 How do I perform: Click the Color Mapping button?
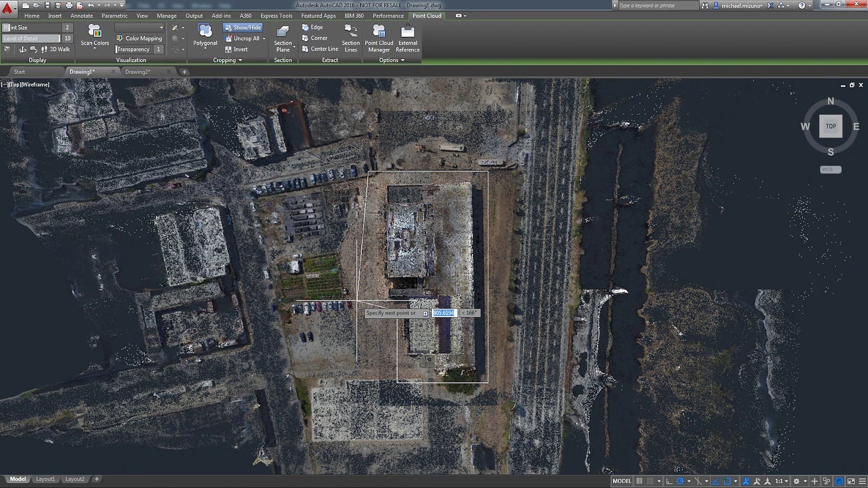tap(139, 38)
